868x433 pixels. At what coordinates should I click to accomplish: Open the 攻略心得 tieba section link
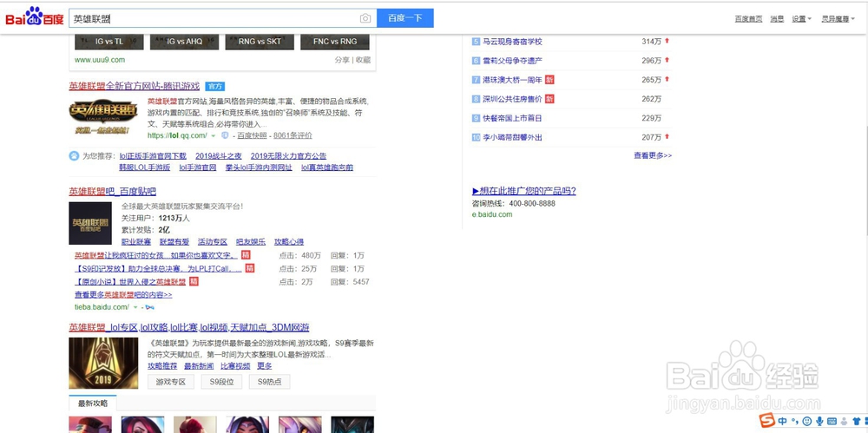(x=289, y=242)
